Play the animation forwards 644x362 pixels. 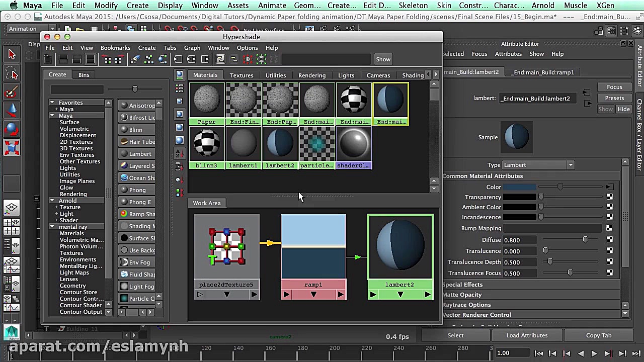(594, 353)
